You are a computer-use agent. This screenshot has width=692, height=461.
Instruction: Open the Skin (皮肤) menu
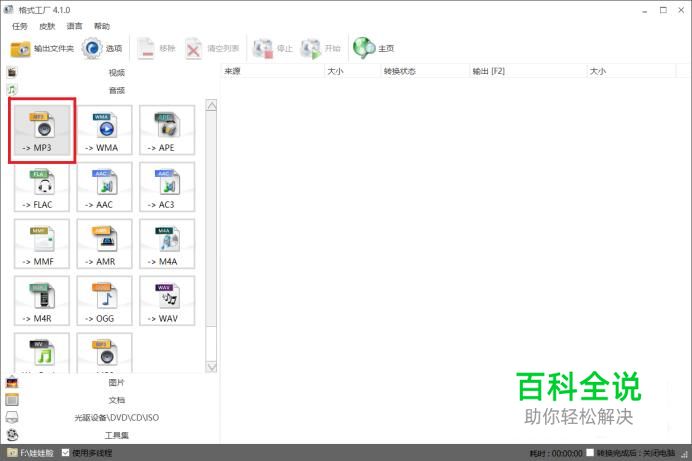(47, 26)
